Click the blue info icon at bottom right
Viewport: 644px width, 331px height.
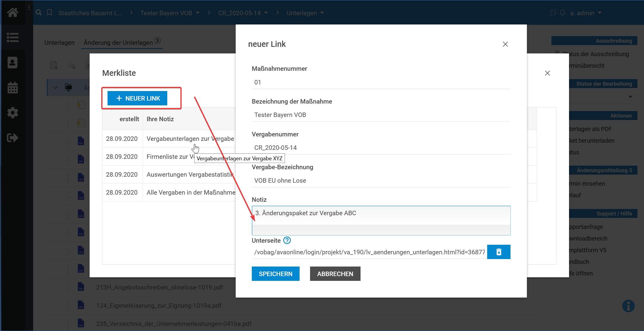(x=628, y=306)
